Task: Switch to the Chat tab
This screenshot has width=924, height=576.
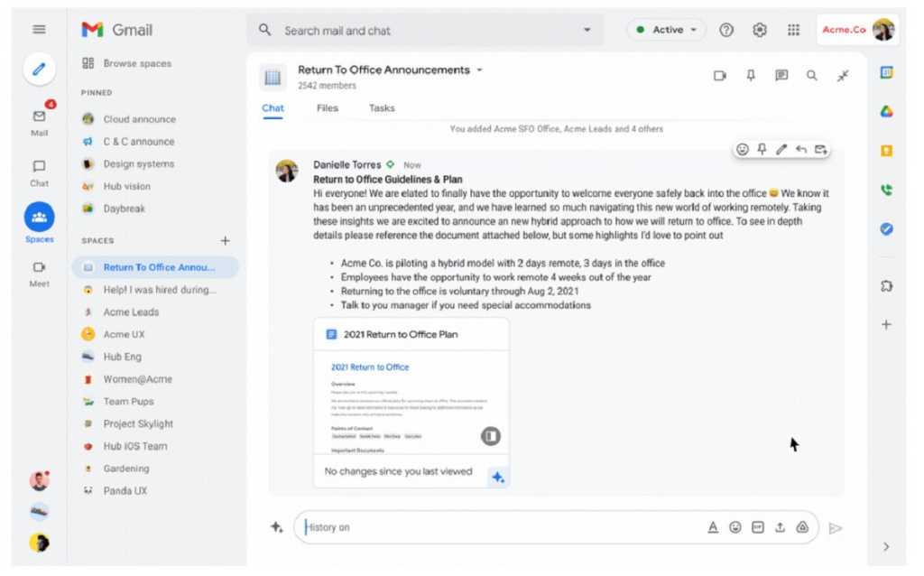Action: [273, 108]
